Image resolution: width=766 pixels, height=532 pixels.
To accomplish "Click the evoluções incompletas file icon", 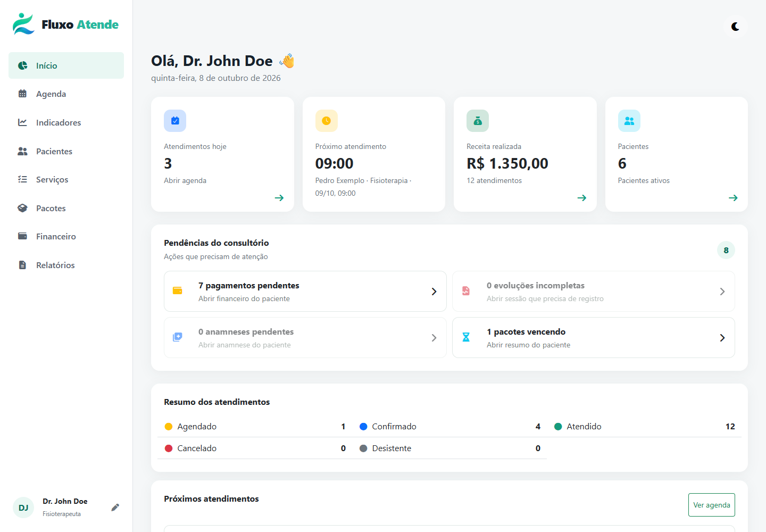I will point(466,291).
